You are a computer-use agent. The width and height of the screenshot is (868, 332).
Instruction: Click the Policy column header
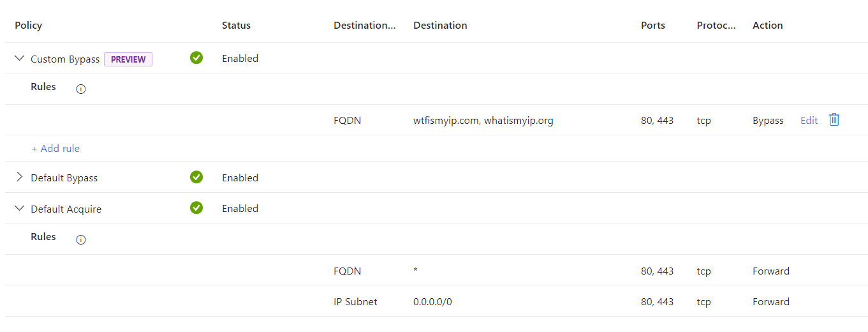(29, 26)
